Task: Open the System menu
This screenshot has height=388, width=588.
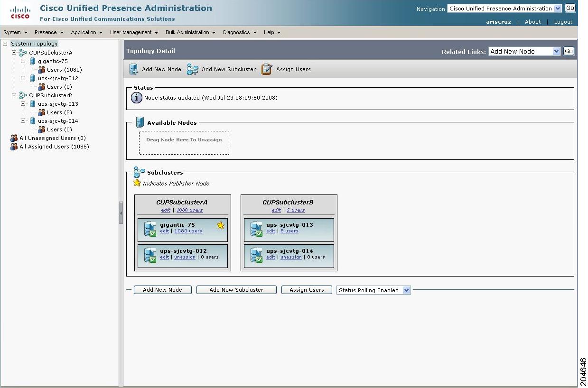Action: pyautogui.click(x=15, y=32)
